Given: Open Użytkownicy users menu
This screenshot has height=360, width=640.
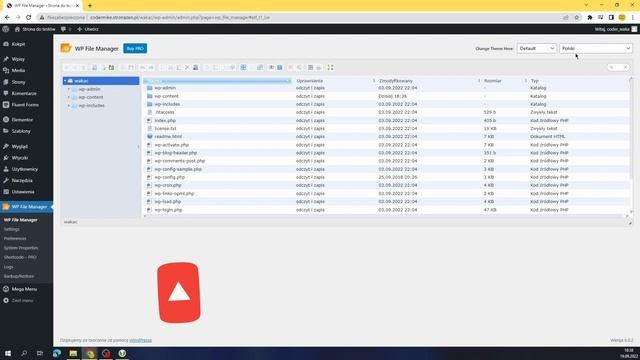Looking at the screenshot, I should coord(26,169).
